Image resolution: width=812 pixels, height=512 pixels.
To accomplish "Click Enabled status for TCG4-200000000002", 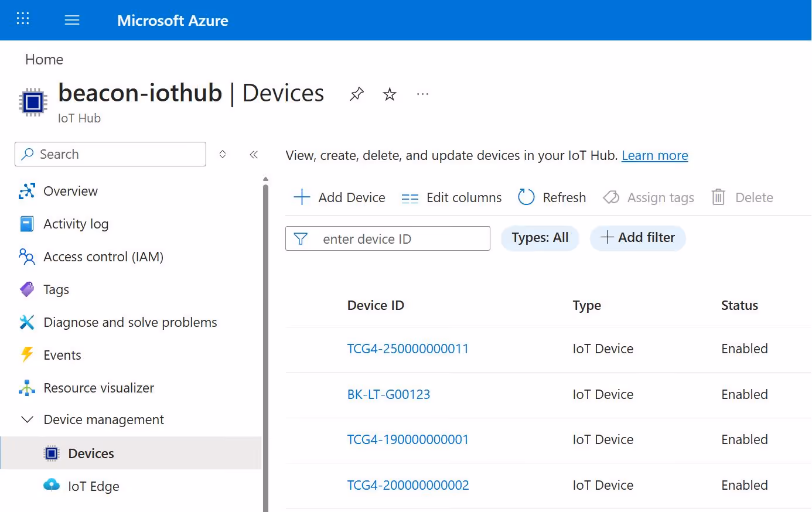I will pos(744,486).
